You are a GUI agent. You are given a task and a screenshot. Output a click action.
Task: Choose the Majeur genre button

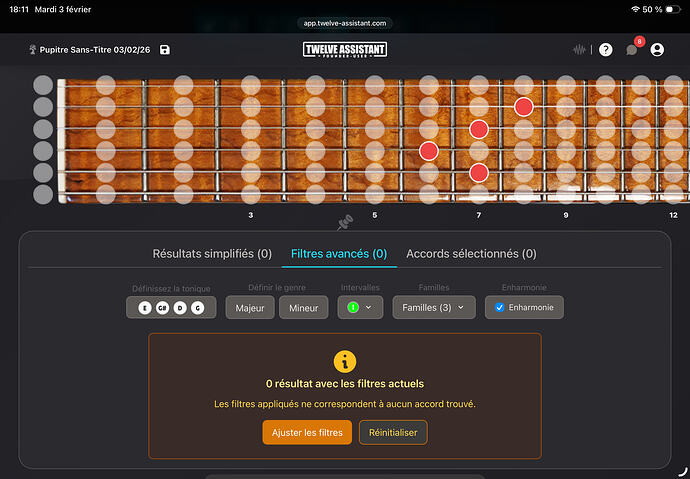coord(250,308)
